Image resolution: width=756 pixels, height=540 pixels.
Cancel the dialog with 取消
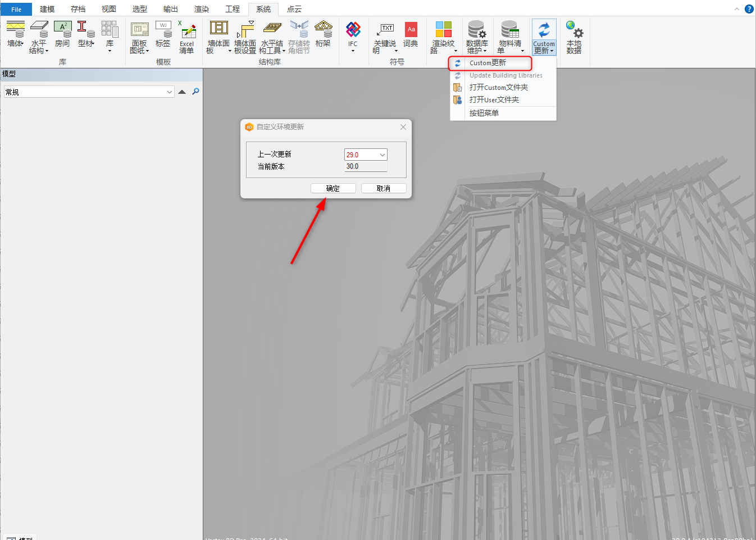[384, 188]
